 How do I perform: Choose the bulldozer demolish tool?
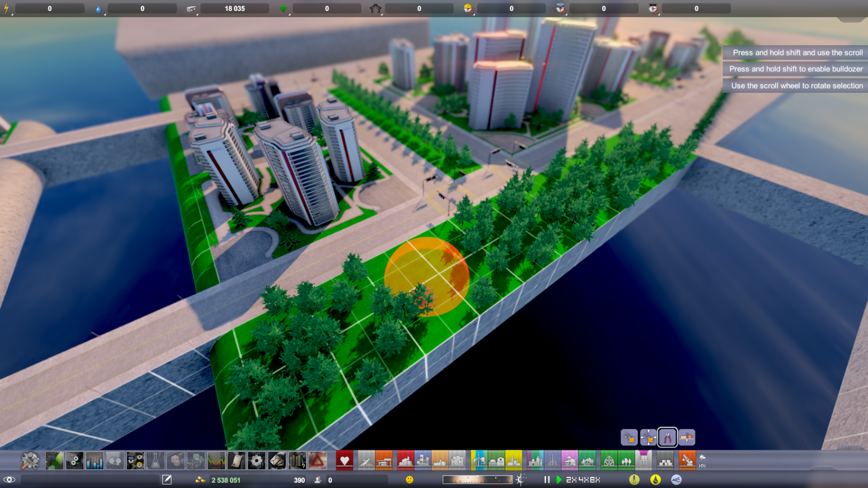click(629, 437)
